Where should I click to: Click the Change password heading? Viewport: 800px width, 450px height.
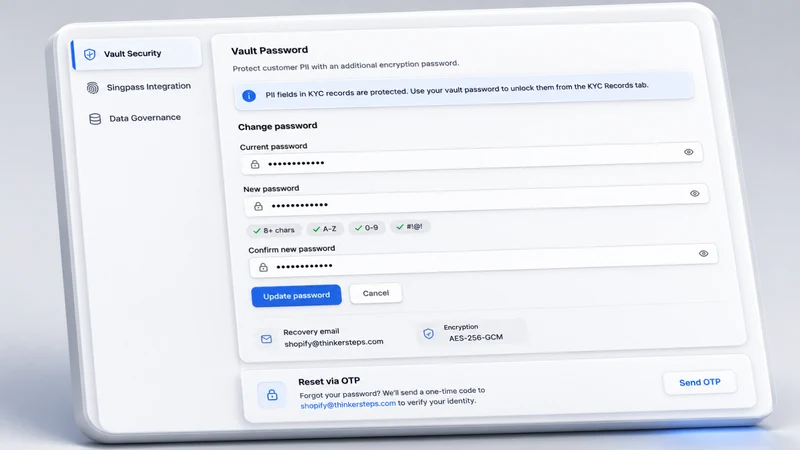tap(278, 126)
